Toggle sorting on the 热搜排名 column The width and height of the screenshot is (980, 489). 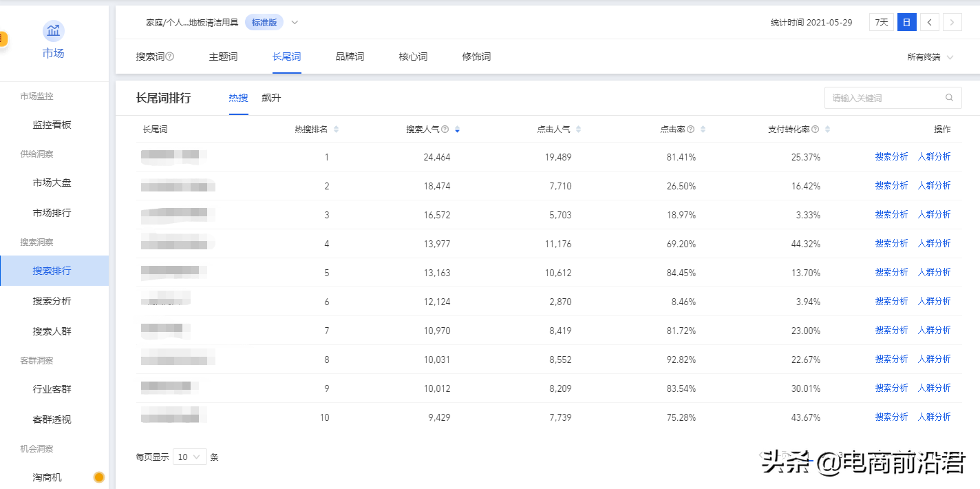click(336, 129)
